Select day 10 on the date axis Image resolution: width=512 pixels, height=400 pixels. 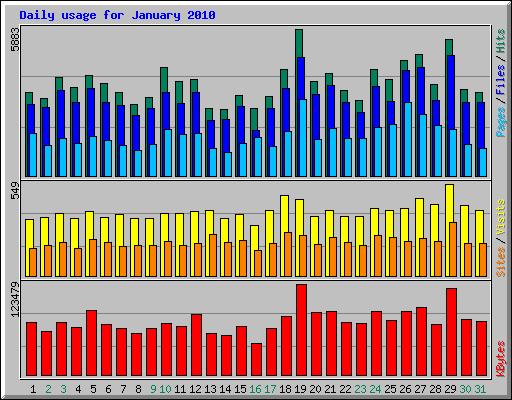tap(165, 389)
